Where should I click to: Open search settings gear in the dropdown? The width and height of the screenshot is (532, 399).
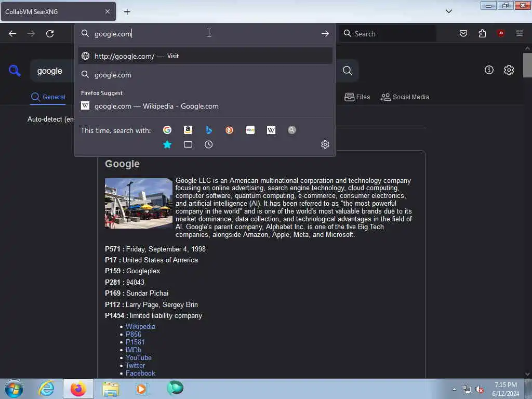pos(325,144)
